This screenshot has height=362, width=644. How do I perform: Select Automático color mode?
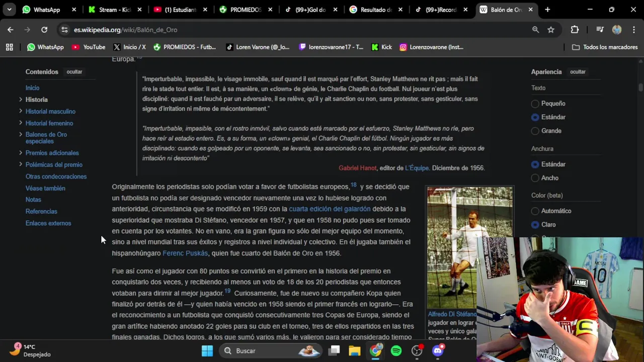(x=535, y=211)
